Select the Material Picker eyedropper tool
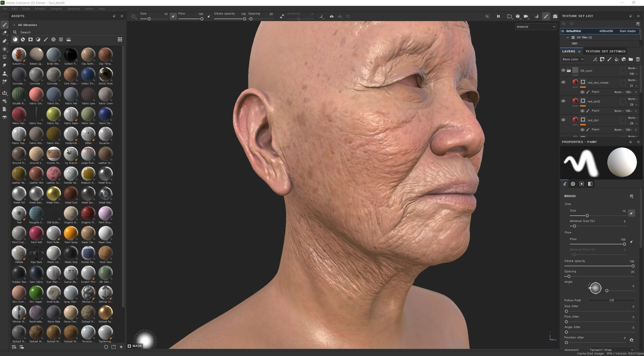This screenshot has height=356, width=644. (5, 82)
